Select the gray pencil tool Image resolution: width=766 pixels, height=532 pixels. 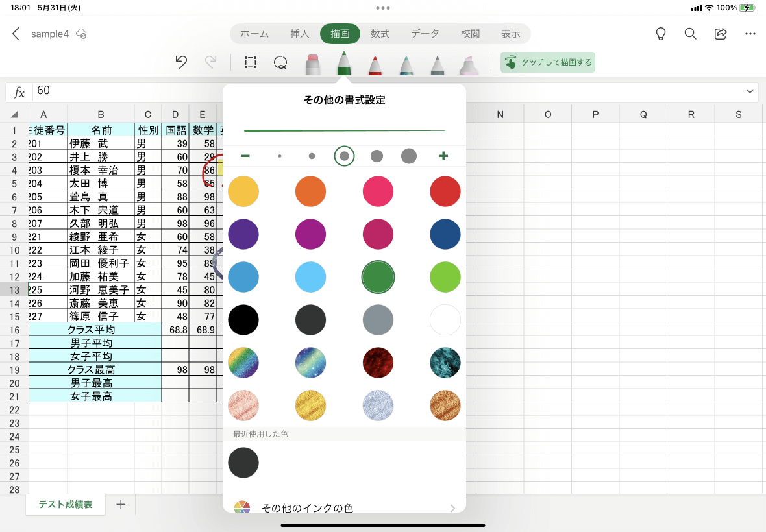click(x=438, y=65)
